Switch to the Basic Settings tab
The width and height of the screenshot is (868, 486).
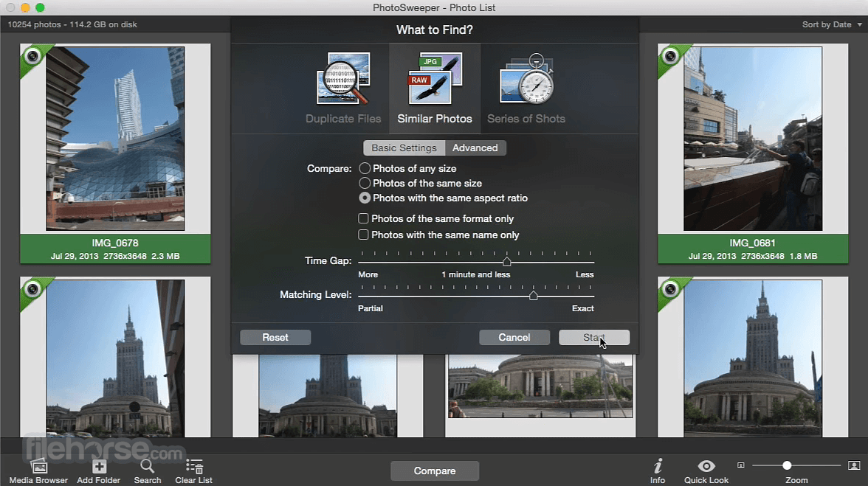coord(404,147)
